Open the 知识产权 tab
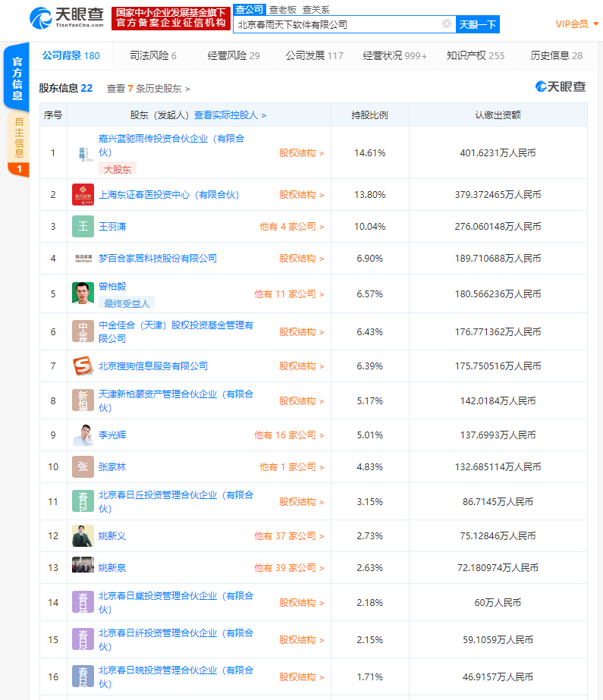Screen dimensions: 603x700 point(475,56)
